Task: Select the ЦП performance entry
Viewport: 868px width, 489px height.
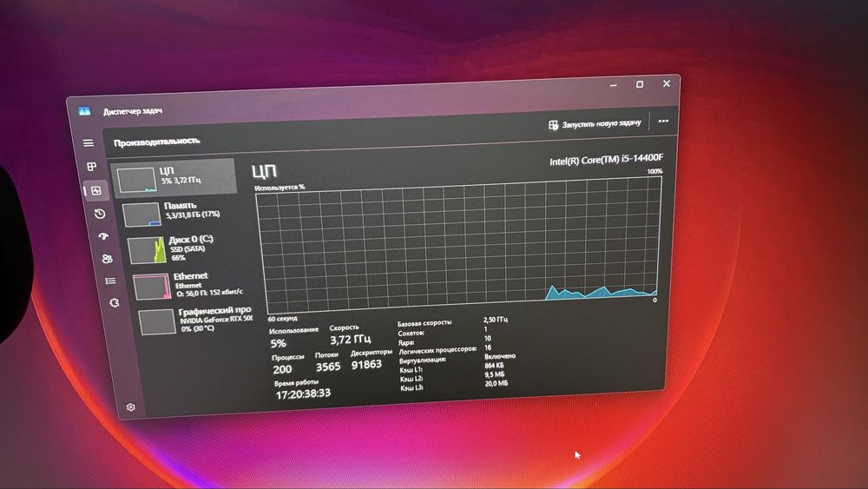Action: pos(174,178)
